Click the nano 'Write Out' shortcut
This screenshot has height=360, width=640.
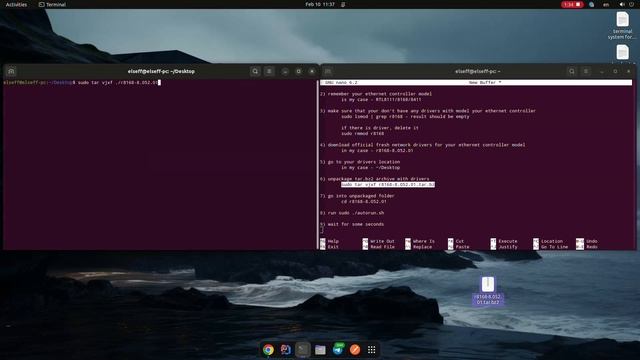(378, 241)
